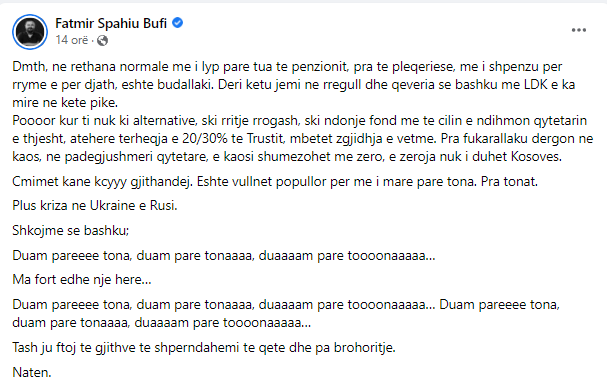607x378 pixels.
Task: Click the paragraph starting 'Dmth, ne rethana normale'
Action: pyautogui.click(x=294, y=84)
